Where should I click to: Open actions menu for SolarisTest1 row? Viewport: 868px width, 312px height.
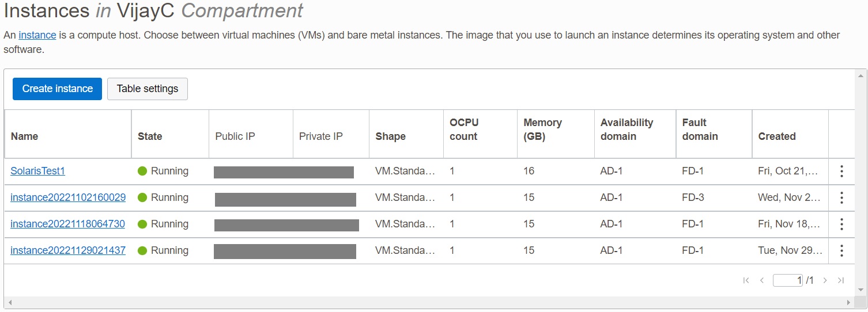841,171
